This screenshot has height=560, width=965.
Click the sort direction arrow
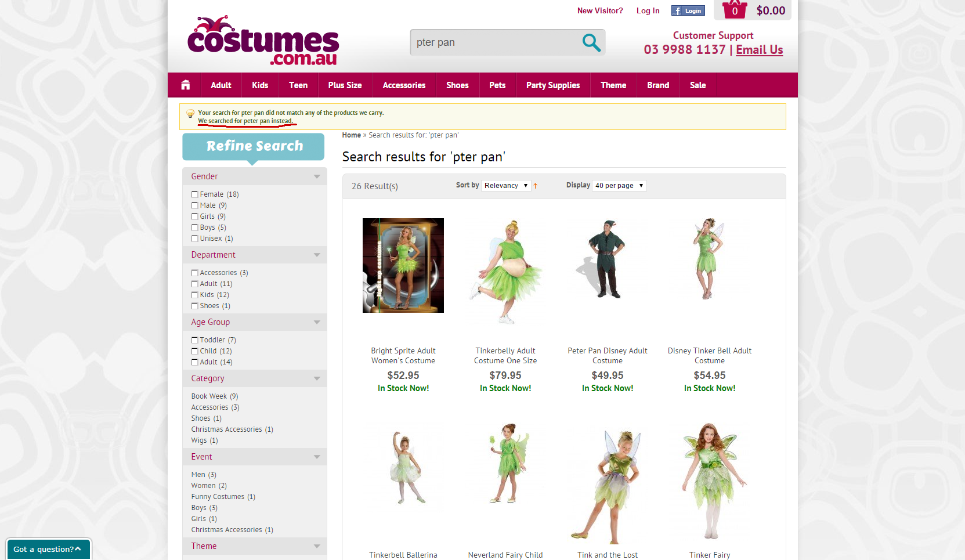pos(535,186)
